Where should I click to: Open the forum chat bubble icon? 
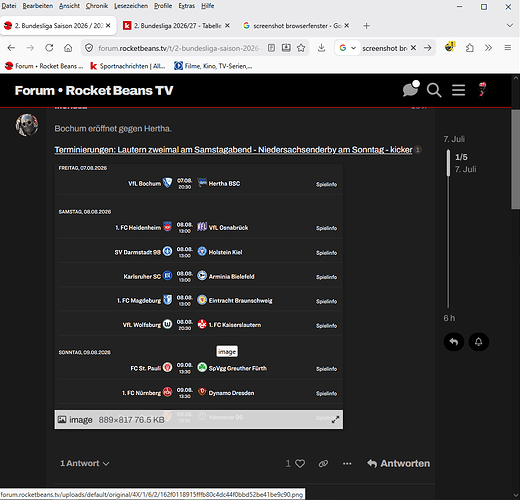[410, 90]
